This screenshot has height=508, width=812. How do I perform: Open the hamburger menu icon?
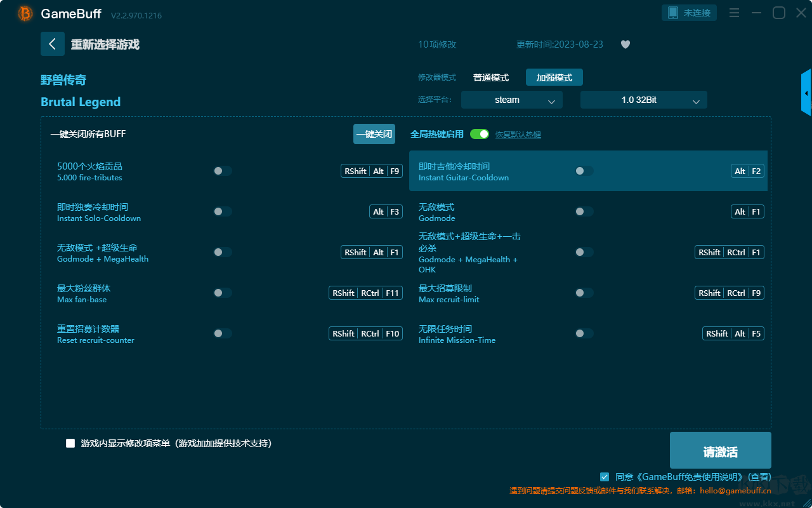(x=734, y=13)
